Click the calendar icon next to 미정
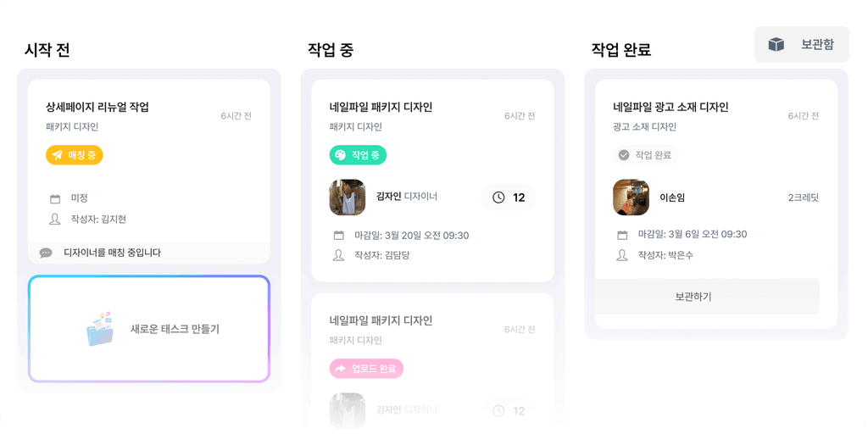Image resolution: width=868 pixels, height=434 pixels. pyautogui.click(x=55, y=198)
